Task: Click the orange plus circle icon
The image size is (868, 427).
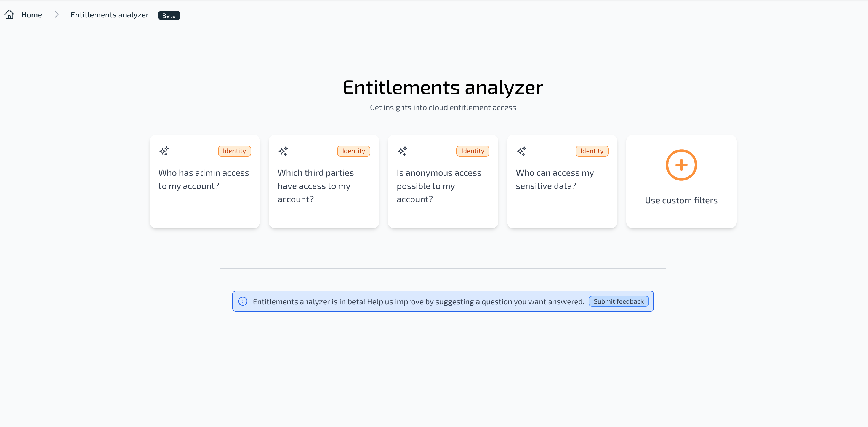Action: pos(681,165)
